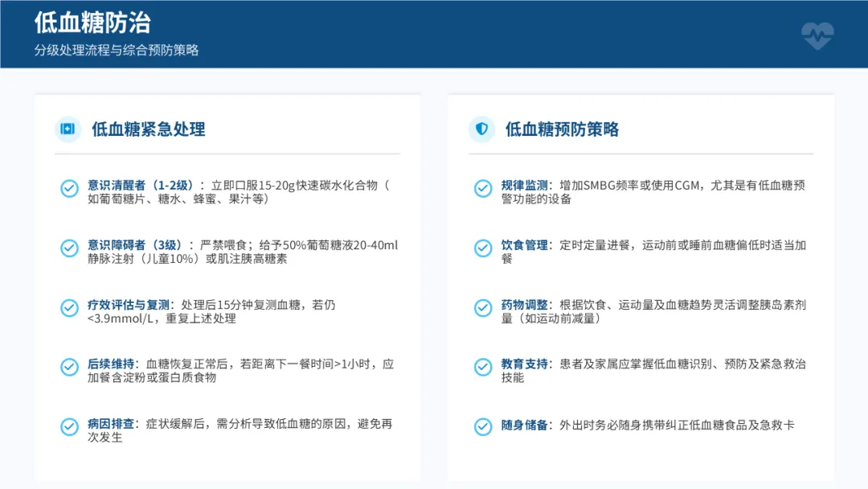Click the bold label 随身储备

(x=524, y=425)
